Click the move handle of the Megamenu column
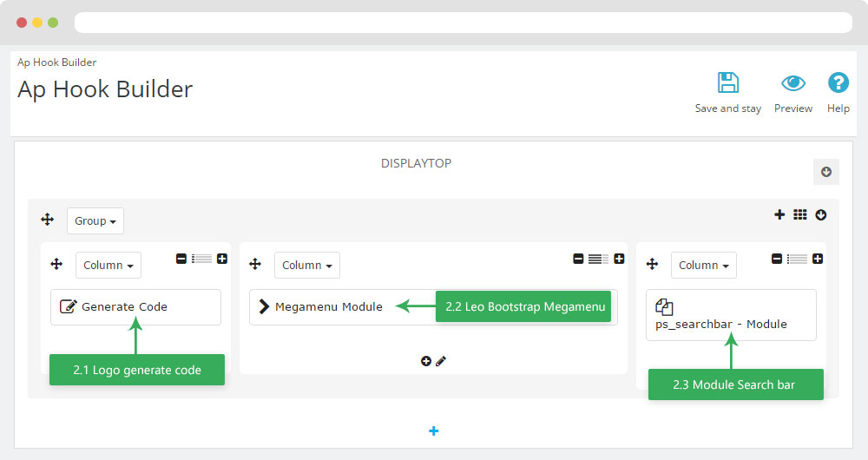Screen dimensions: 868x460 (x=255, y=264)
